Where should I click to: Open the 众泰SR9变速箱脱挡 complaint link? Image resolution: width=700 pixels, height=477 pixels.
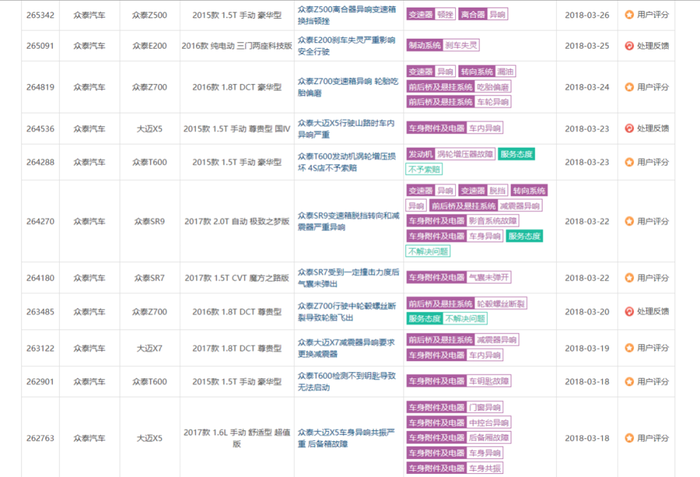pos(348,221)
